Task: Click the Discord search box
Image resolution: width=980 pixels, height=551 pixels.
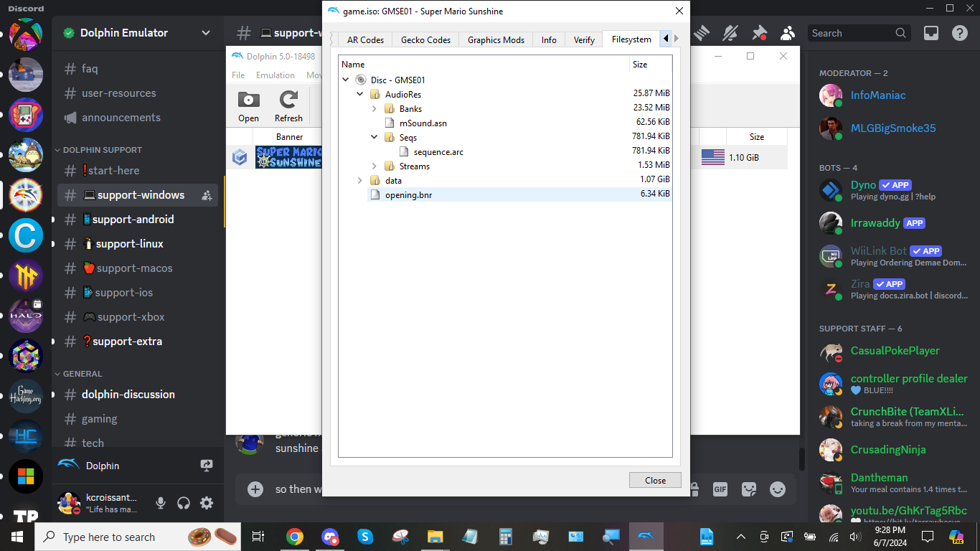Action: [x=858, y=33]
